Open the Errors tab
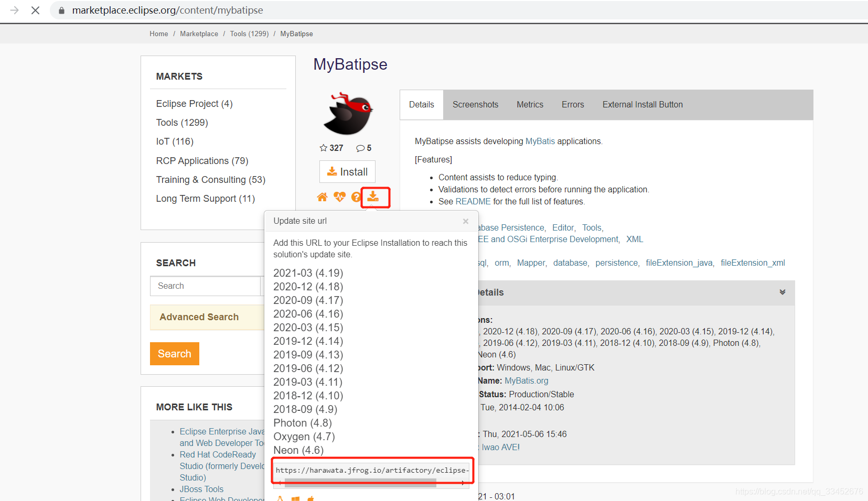Screen dimensions: 868x501 pos(573,105)
